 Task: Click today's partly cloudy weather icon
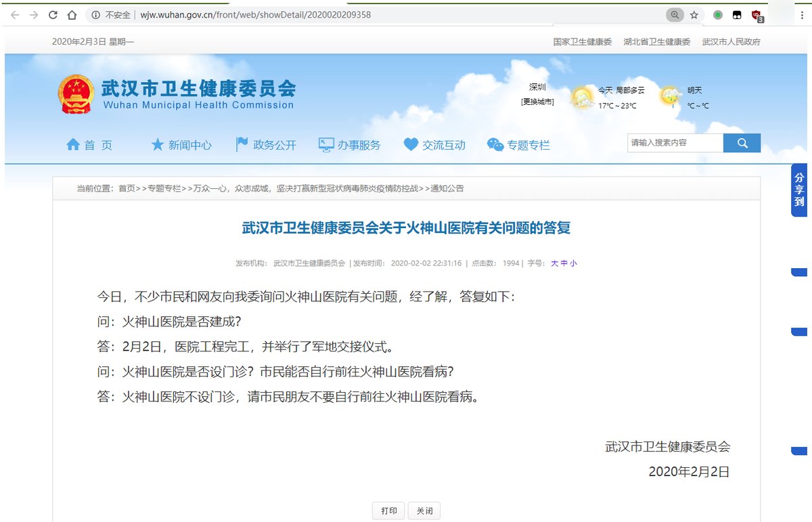pos(582,97)
